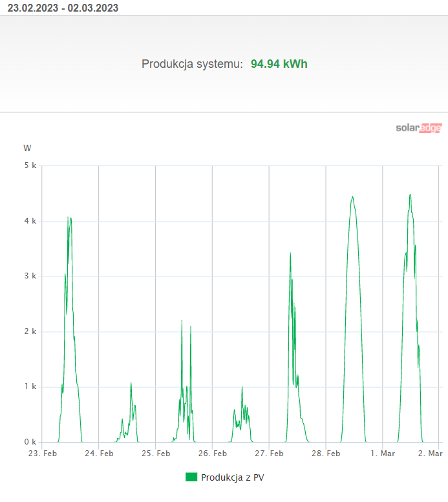Viewport: 448px width, 502px height.
Task: Select the 24. Feb axis label
Action: point(99,454)
